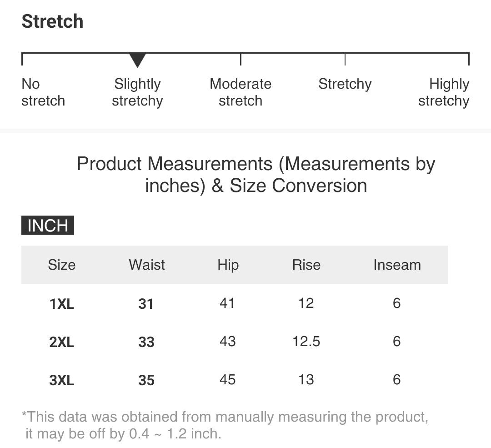Click the Rise column header

[x=306, y=265]
